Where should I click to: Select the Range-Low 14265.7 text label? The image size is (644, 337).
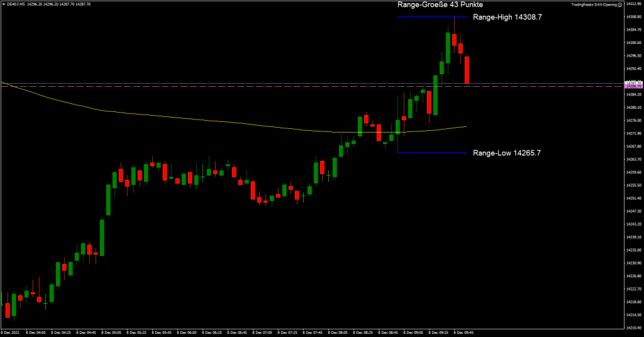pos(506,153)
